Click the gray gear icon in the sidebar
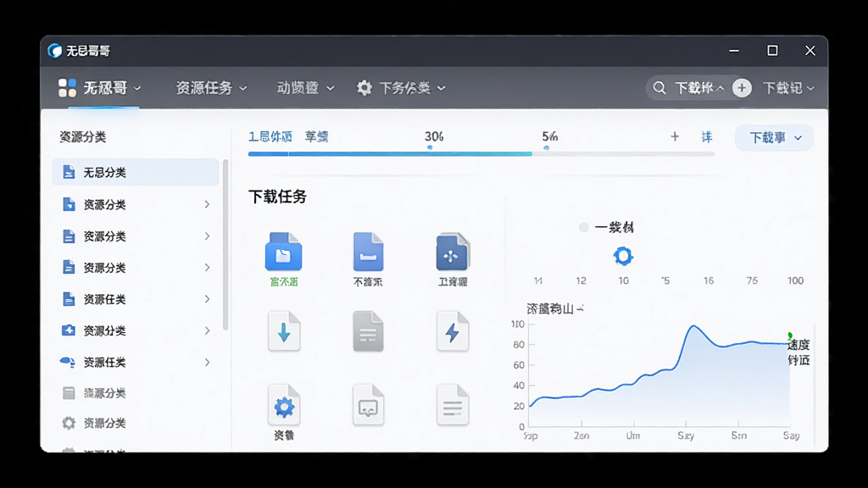 coord(69,424)
